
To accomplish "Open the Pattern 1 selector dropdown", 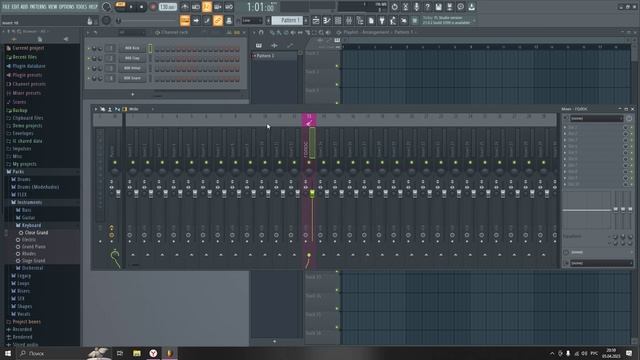I will click(287, 20).
